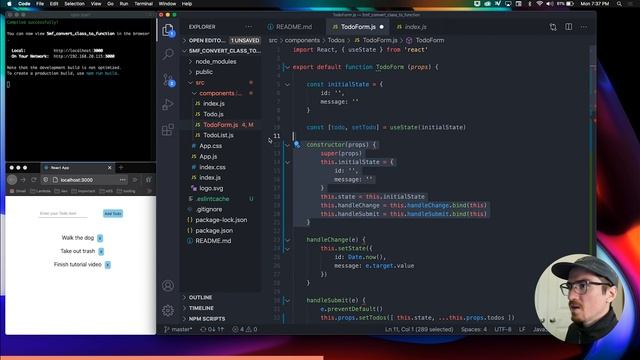
Task: Delete the Take out trash todo
Action: 101,251
